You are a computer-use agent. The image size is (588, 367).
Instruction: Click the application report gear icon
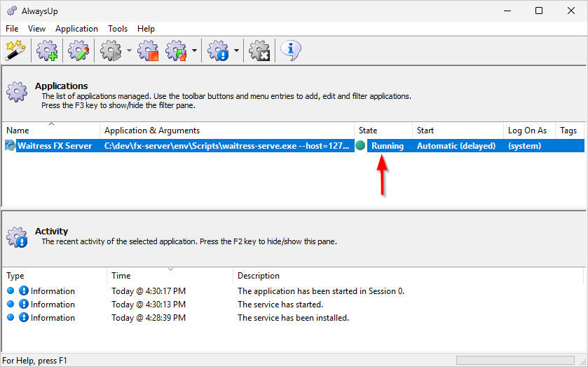pos(218,51)
